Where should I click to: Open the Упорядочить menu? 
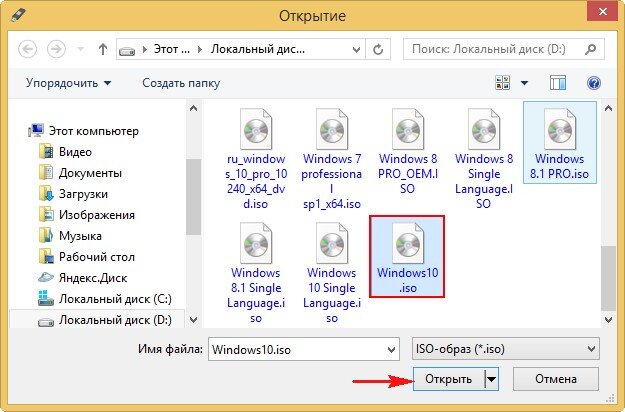69,83
